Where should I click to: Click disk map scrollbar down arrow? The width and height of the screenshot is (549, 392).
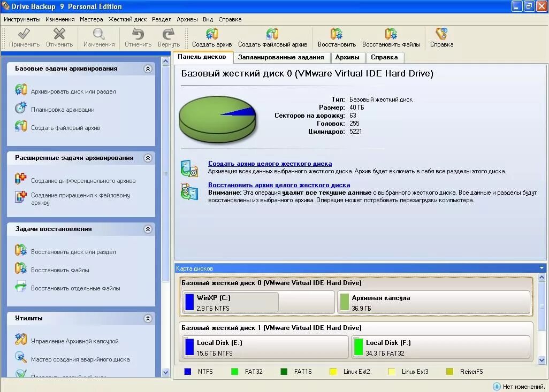click(x=542, y=360)
